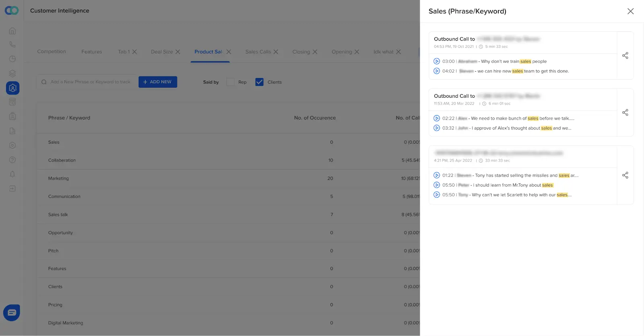Select the Sales talk keyword row
This screenshot has width=644, height=336.
click(228, 214)
